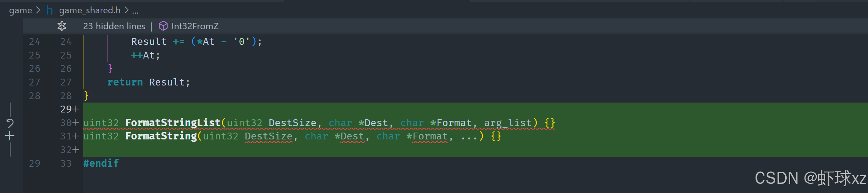Stage the change with the plus icon
The image size is (868, 193).
tap(10, 136)
